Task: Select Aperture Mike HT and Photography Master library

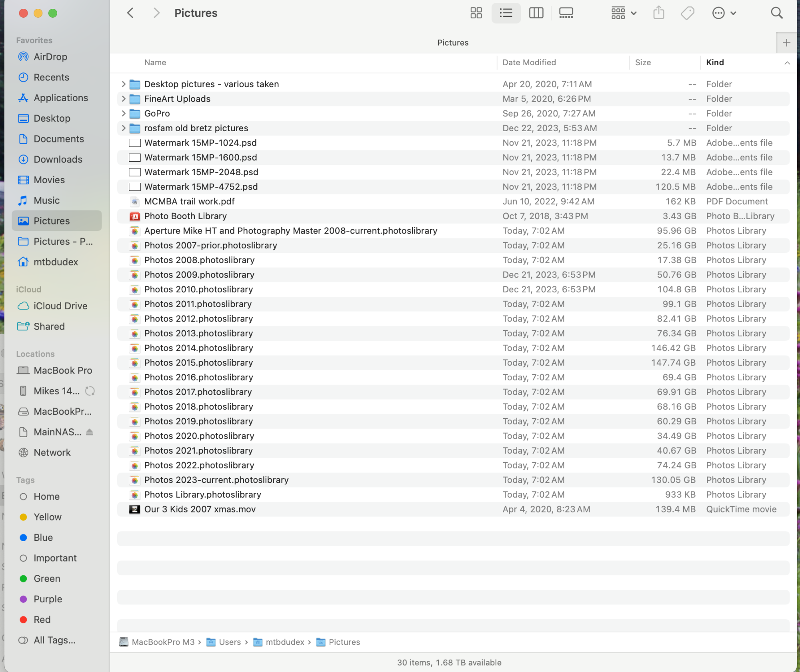Action: (x=453, y=231)
